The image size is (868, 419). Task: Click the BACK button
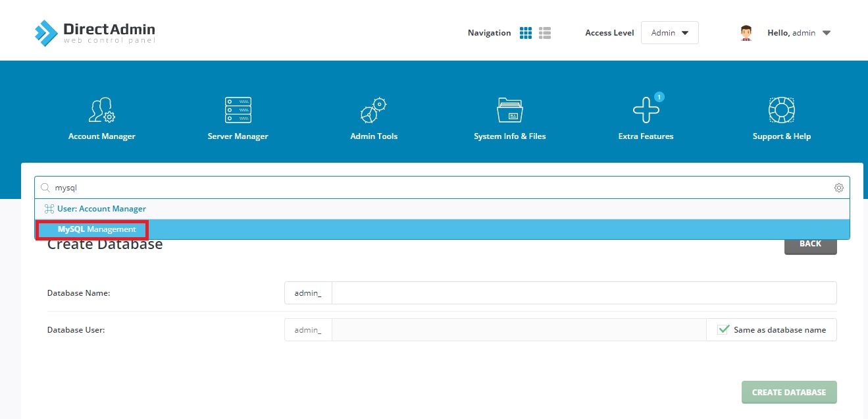tap(811, 244)
